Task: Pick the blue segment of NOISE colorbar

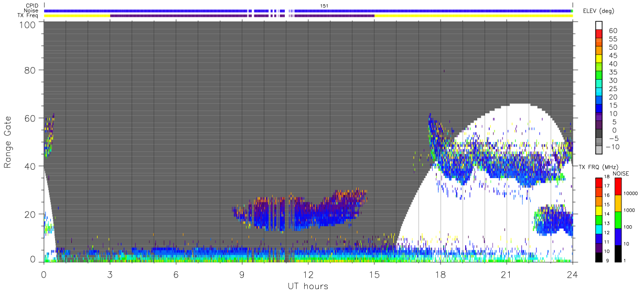Action: 617,237
